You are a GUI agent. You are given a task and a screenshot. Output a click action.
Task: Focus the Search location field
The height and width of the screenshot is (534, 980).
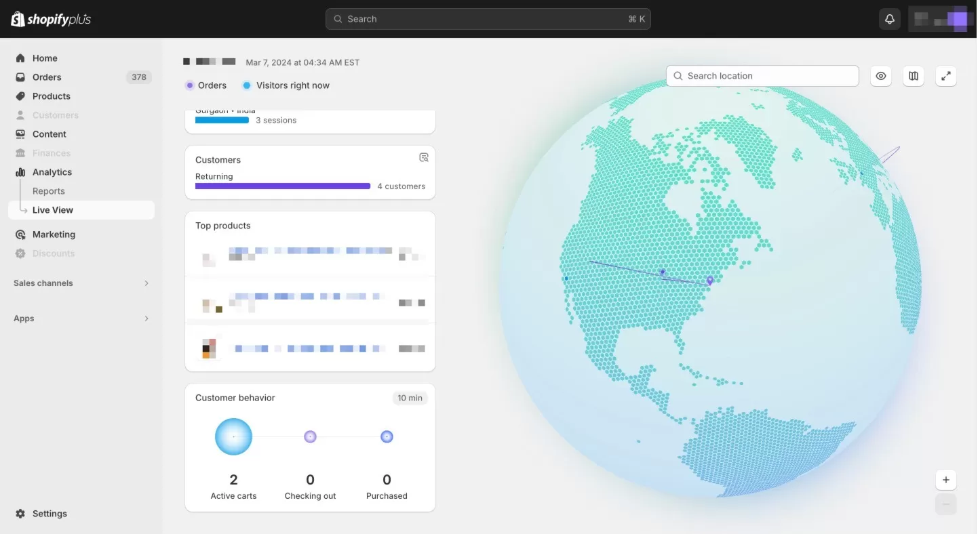pyautogui.click(x=763, y=76)
